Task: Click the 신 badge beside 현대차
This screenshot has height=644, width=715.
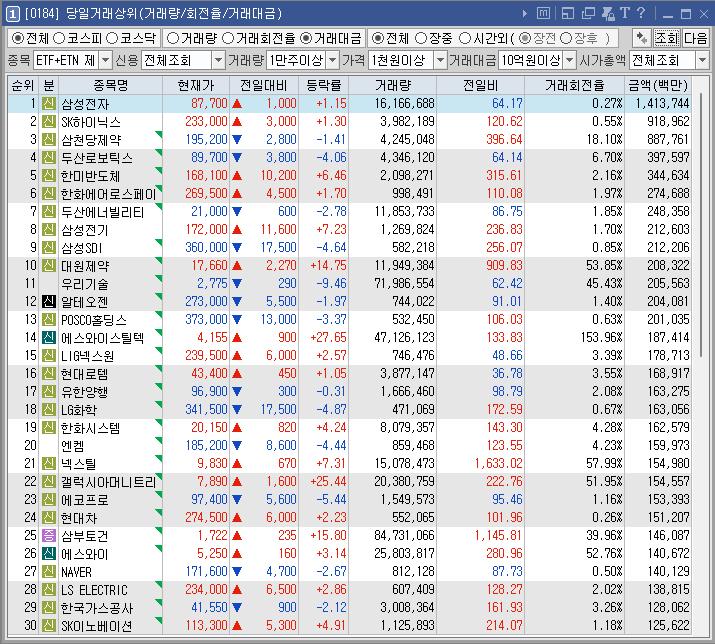Action: [x=49, y=518]
